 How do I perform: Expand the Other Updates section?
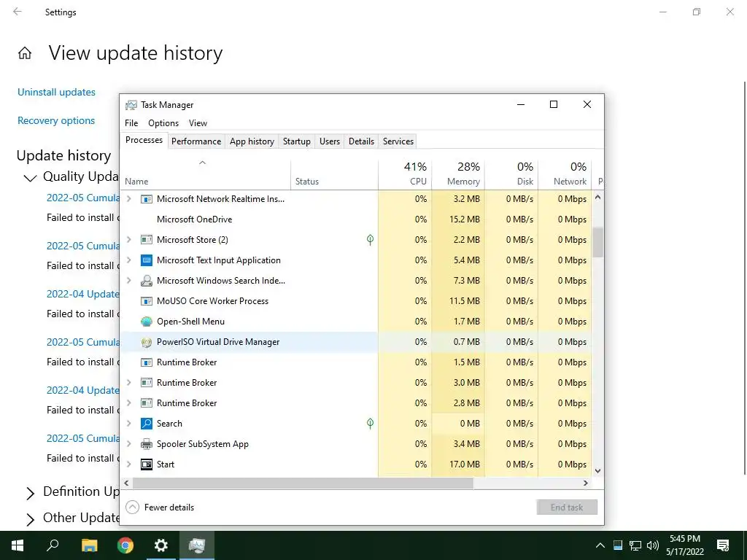tap(30, 519)
